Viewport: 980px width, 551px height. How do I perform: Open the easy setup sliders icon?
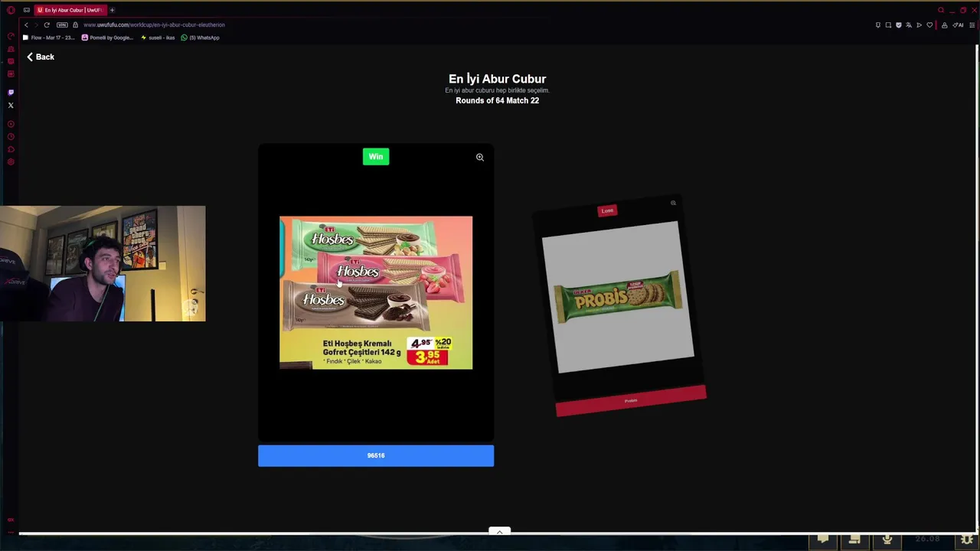coord(972,24)
